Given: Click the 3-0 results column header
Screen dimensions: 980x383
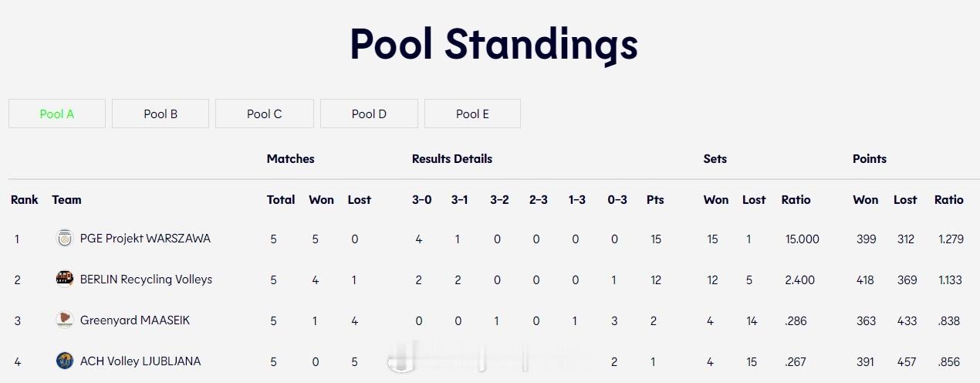Looking at the screenshot, I should [x=421, y=199].
